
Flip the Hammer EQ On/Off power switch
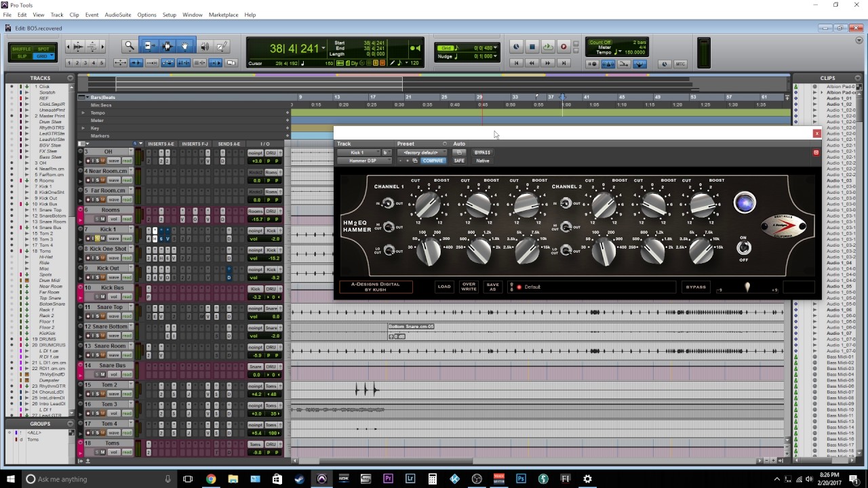click(744, 248)
